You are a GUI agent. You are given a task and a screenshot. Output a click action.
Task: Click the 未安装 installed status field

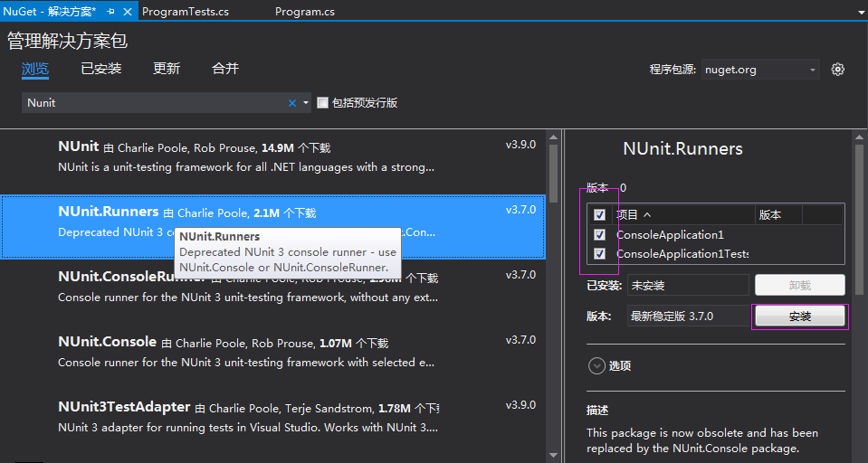pyautogui.click(x=688, y=286)
